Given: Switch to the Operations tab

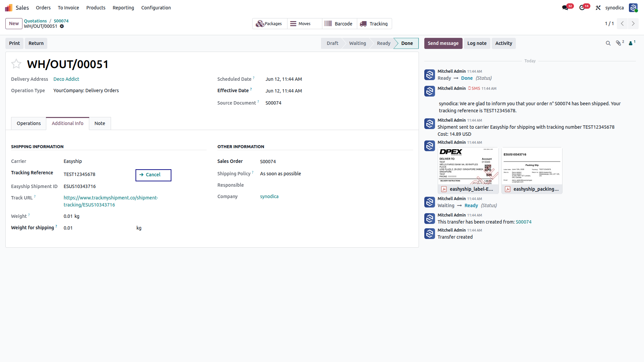Looking at the screenshot, I should 29,123.
